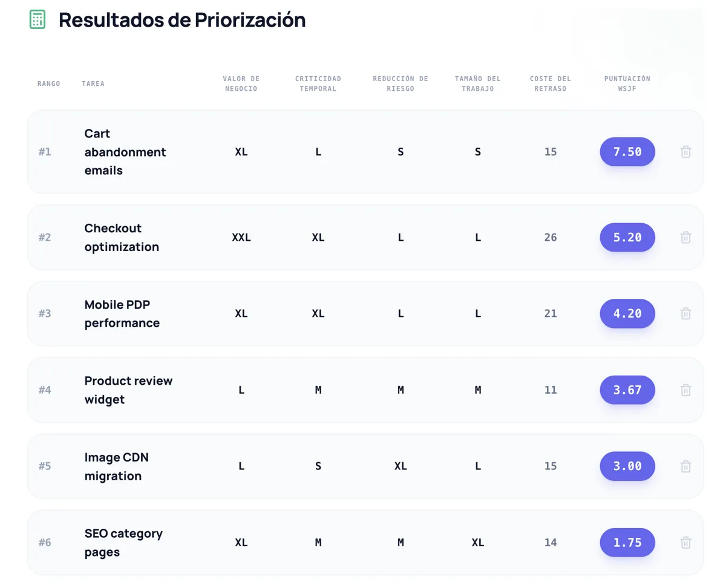Click the rank label #3
The width and height of the screenshot is (726, 588).
coord(45,313)
